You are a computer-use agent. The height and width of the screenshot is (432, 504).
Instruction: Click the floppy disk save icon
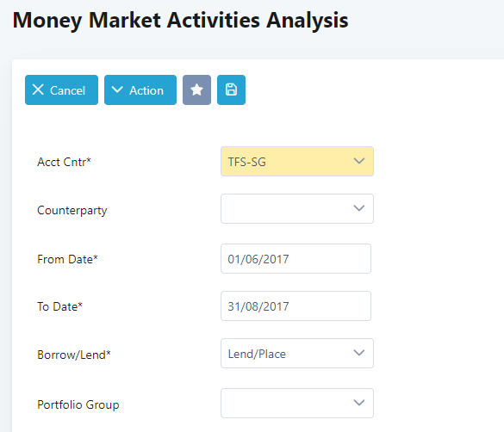coord(231,89)
